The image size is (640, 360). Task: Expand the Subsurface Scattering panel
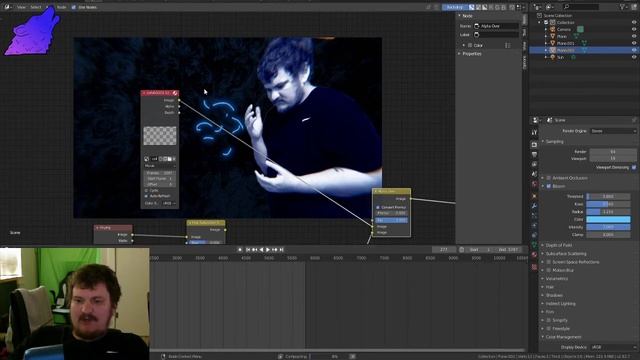coord(566,254)
